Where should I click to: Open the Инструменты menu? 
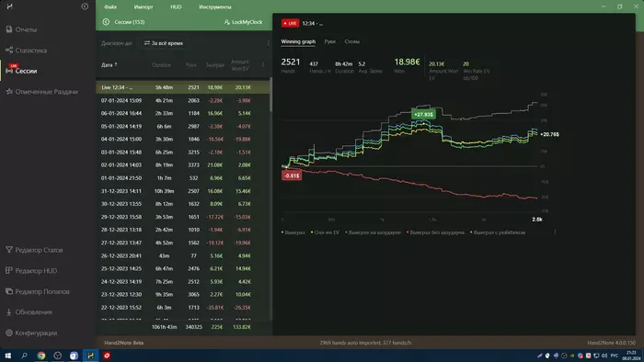point(214,7)
